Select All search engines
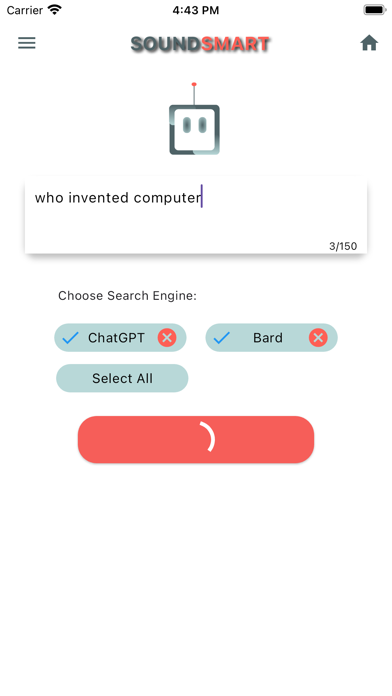Screen dimensions: 392x696 [122, 378]
